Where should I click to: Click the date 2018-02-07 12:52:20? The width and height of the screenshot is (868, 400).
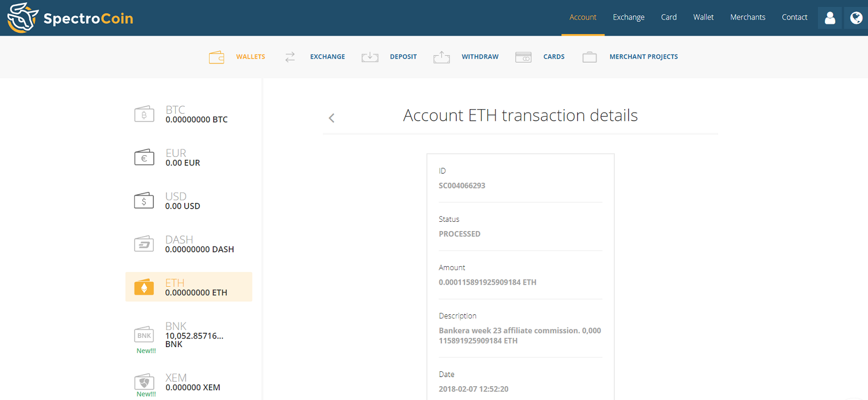(473, 389)
